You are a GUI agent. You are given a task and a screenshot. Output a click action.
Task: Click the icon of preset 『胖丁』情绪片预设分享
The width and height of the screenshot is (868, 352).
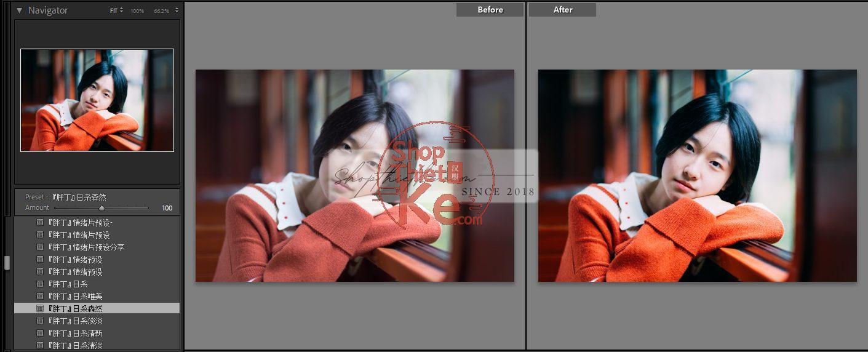tap(40, 247)
